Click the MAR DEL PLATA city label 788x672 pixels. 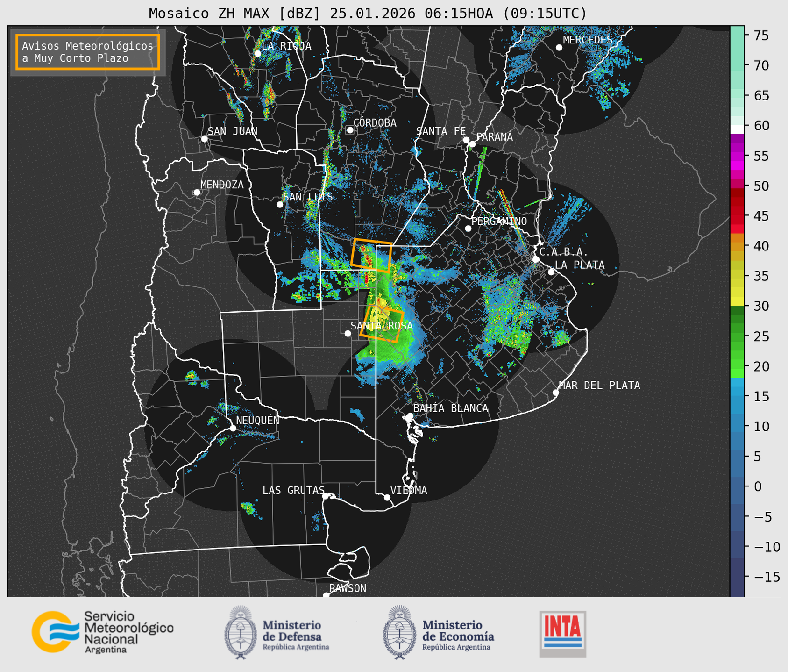(x=599, y=385)
